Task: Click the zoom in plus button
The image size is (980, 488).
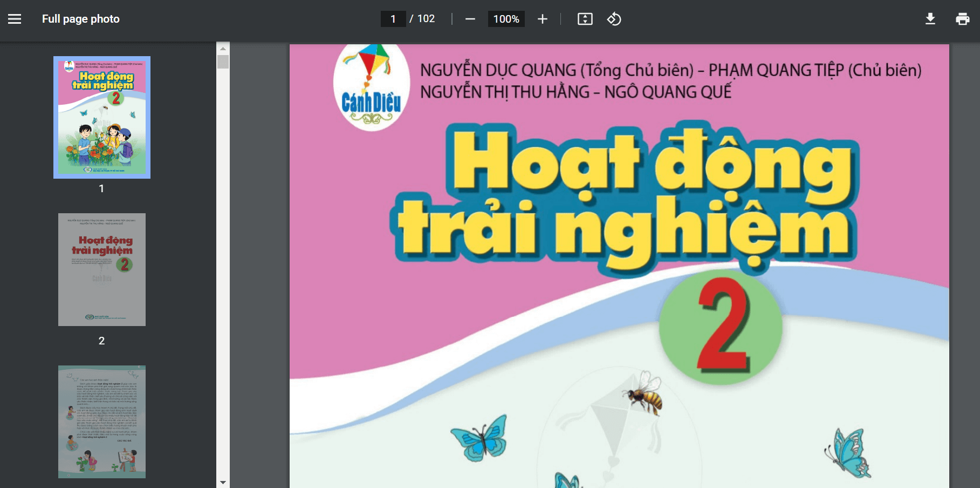Action: pos(543,19)
